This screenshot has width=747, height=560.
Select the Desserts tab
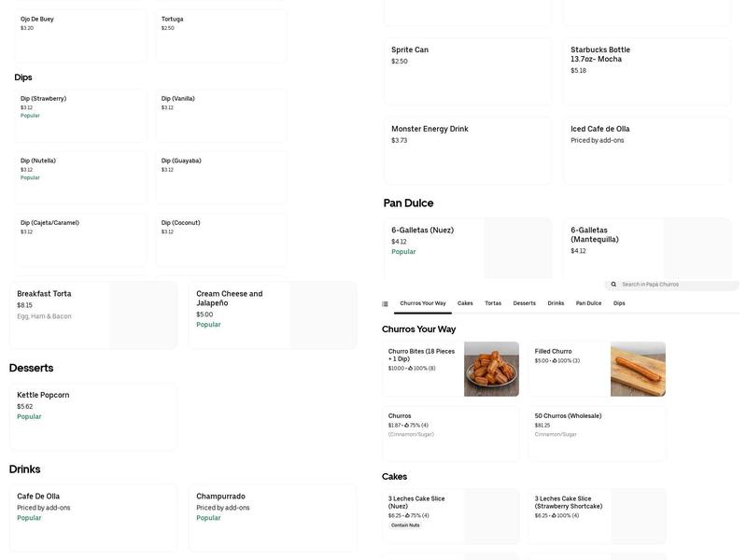pyautogui.click(x=523, y=301)
